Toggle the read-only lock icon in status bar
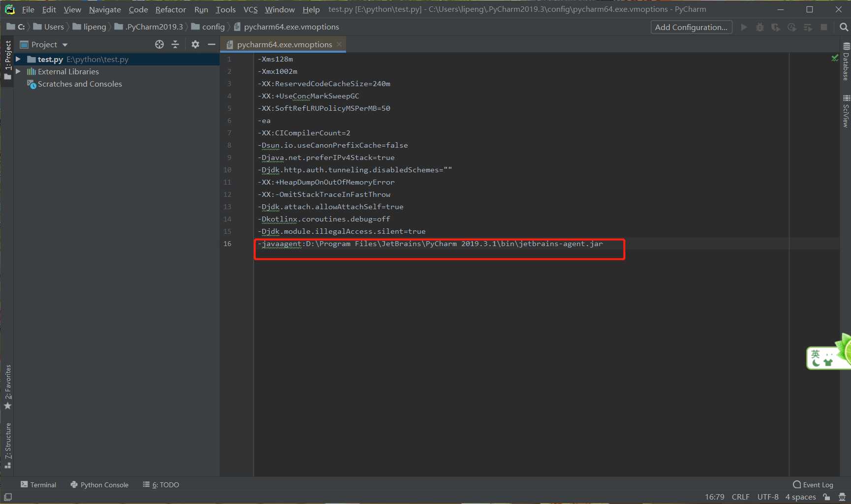This screenshot has height=504, width=851. coord(827,497)
